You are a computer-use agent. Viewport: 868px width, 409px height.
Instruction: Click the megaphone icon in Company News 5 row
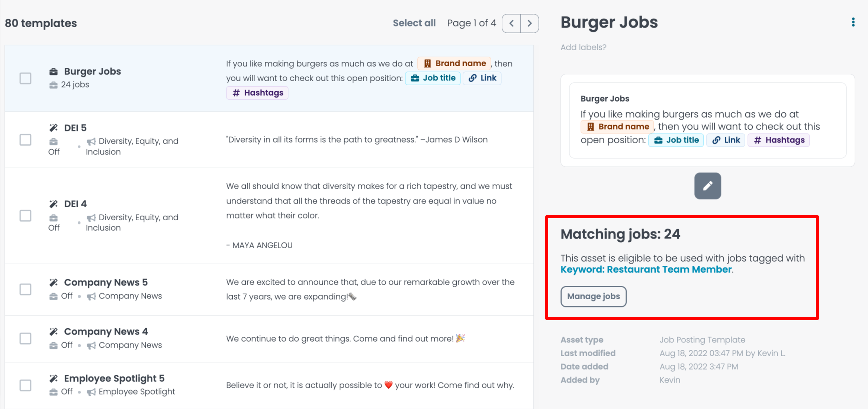click(x=91, y=296)
